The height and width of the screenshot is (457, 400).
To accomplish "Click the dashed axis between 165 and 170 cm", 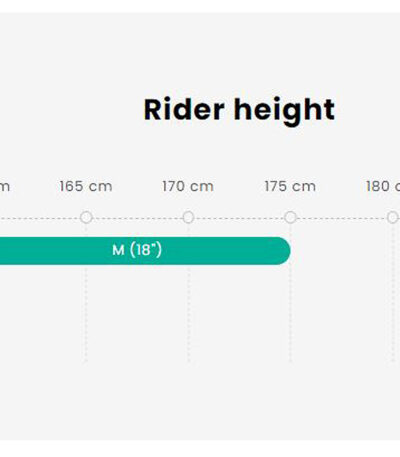I will pyautogui.click(x=137, y=218).
